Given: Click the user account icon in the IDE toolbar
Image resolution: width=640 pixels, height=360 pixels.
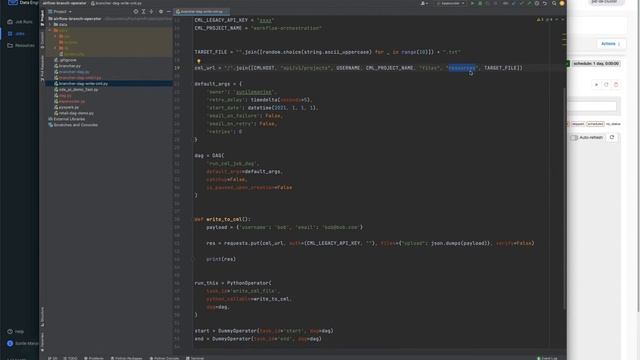Looking at the screenshot, I should 424,3.
